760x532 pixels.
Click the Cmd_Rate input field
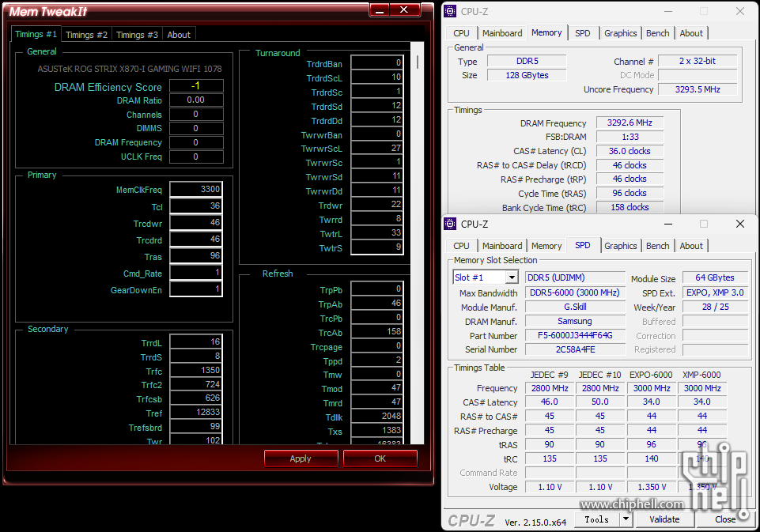tap(196, 272)
